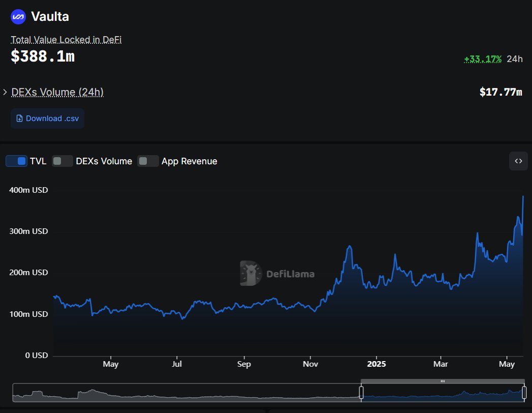The image size is (532, 413).
Task: Click the 0 USD axis label
Action: click(36, 355)
